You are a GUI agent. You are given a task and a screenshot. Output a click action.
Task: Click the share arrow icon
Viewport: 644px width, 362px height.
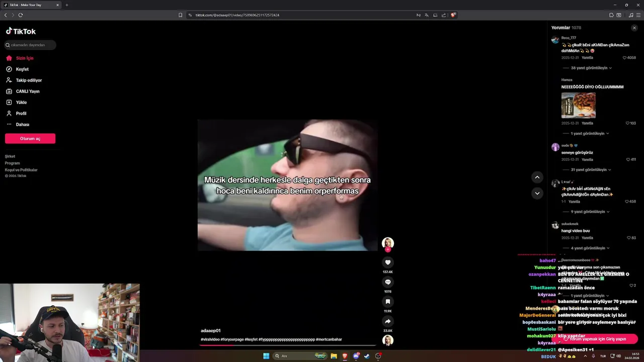coord(387,321)
